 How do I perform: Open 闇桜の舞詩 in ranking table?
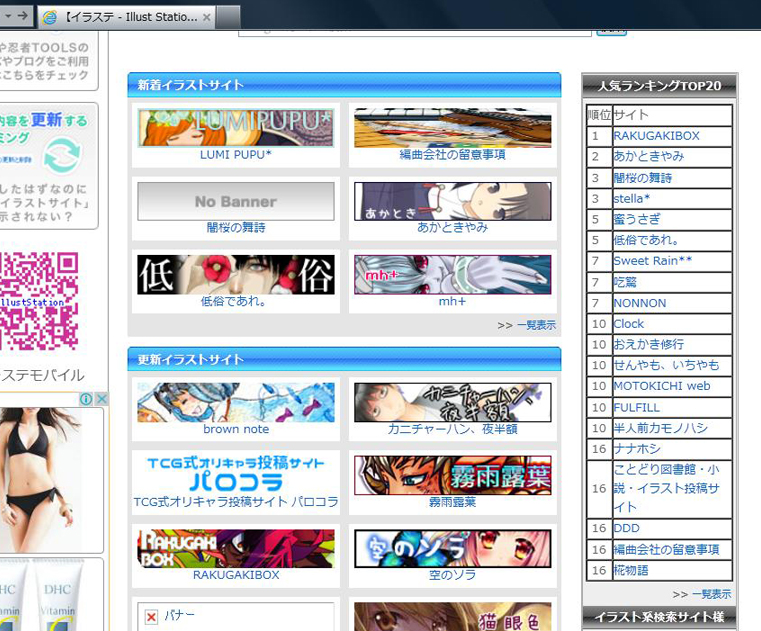643,178
